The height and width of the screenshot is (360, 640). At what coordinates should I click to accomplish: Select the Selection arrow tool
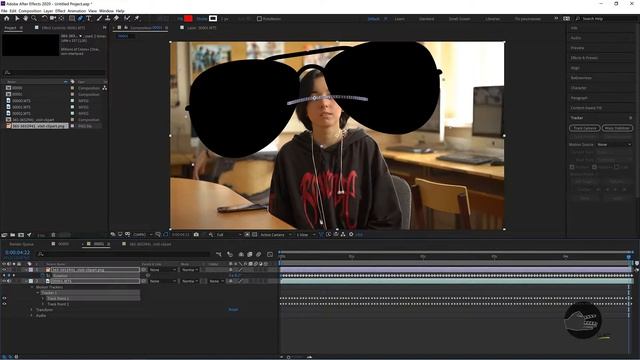17,18
